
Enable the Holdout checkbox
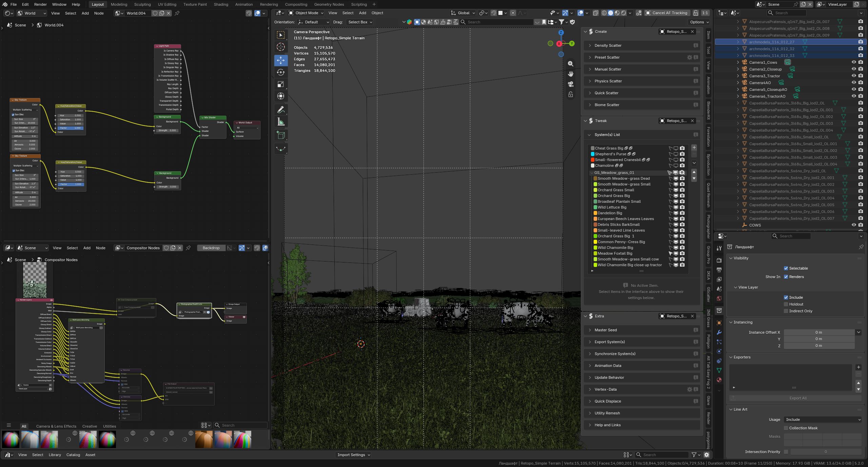tap(786, 304)
